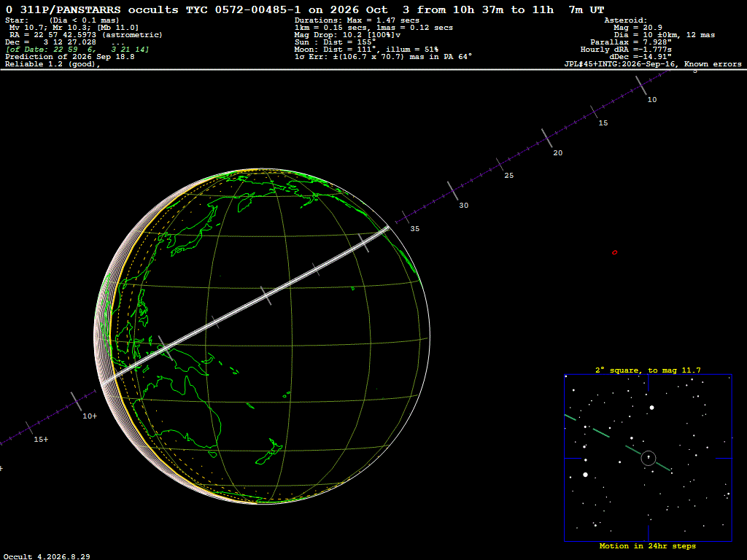747x560 pixels.
Task: Select the minute 20 tick label
Action: 557,153
